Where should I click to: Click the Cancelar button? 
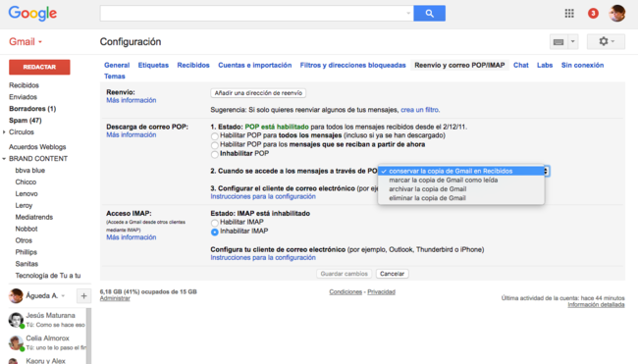[392, 274]
